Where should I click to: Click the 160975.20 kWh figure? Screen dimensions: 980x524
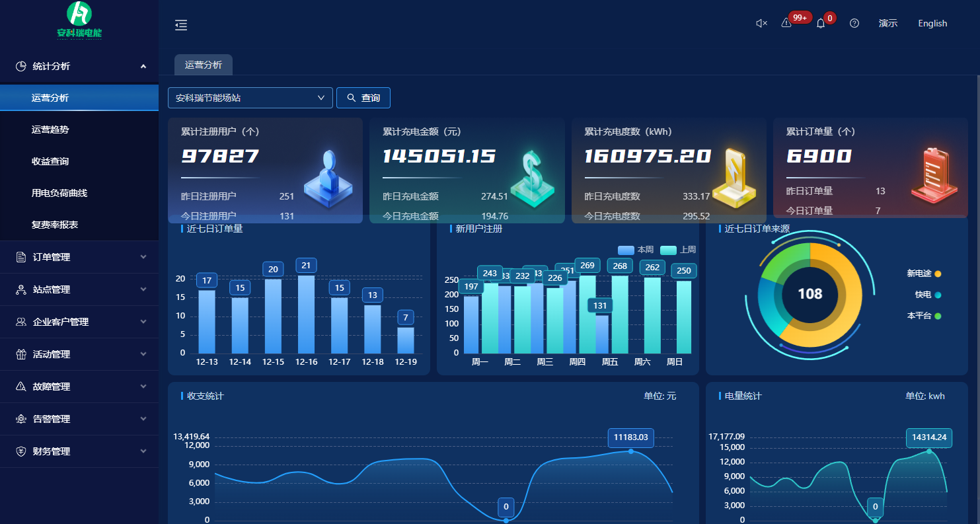[648, 156]
